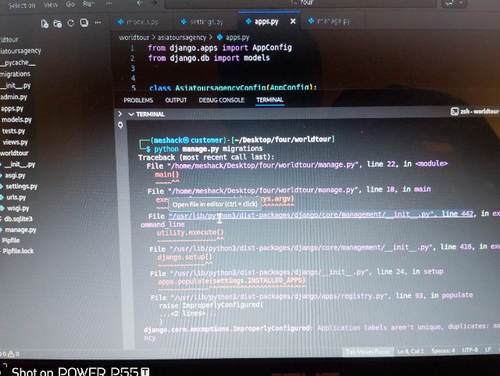Open the title bar ellipsis menu
This screenshot has height=376, width=500.
[x=109, y=3]
